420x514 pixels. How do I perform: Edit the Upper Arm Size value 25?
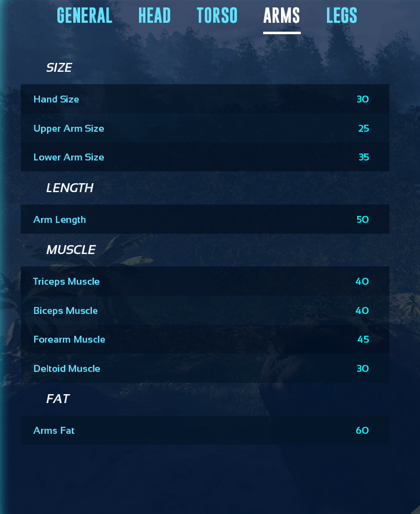[364, 128]
